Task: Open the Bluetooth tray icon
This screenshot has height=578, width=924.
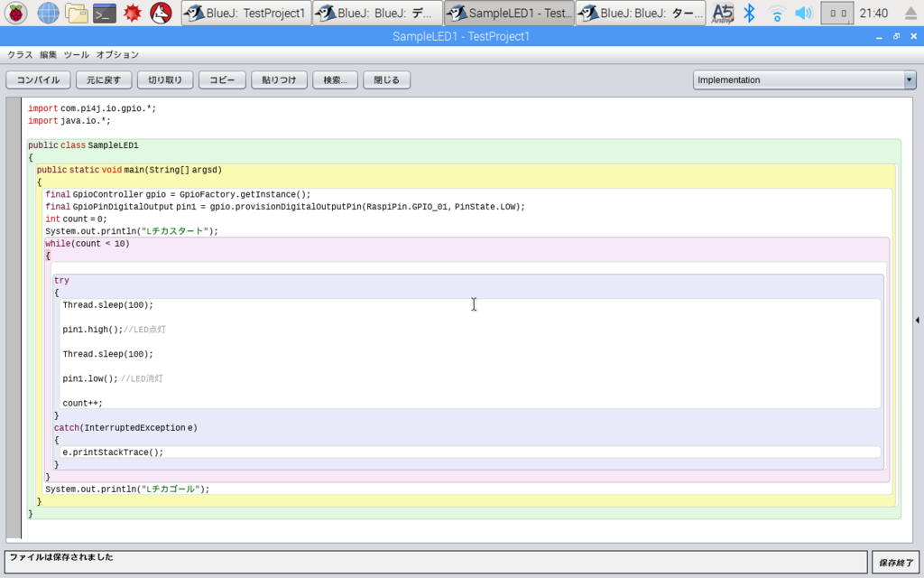Action: pos(749,13)
